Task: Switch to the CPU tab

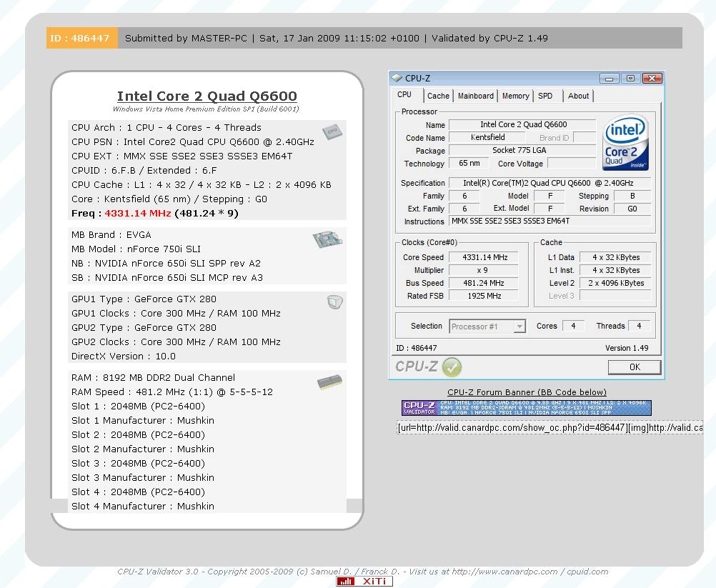Action: (x=404, y=95)
